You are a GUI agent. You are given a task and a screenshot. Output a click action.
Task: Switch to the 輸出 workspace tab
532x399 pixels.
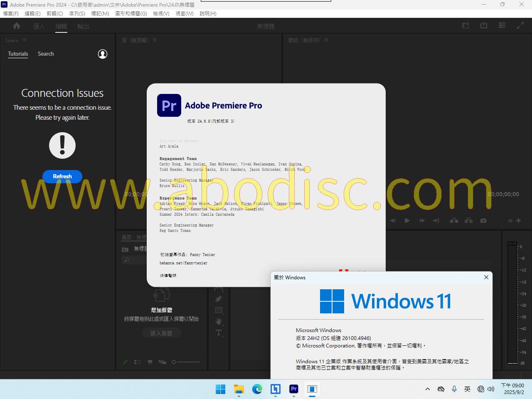point(83,26)
